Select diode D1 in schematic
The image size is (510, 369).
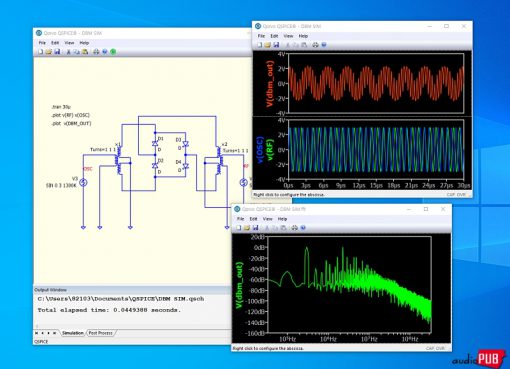click(155, 143)
